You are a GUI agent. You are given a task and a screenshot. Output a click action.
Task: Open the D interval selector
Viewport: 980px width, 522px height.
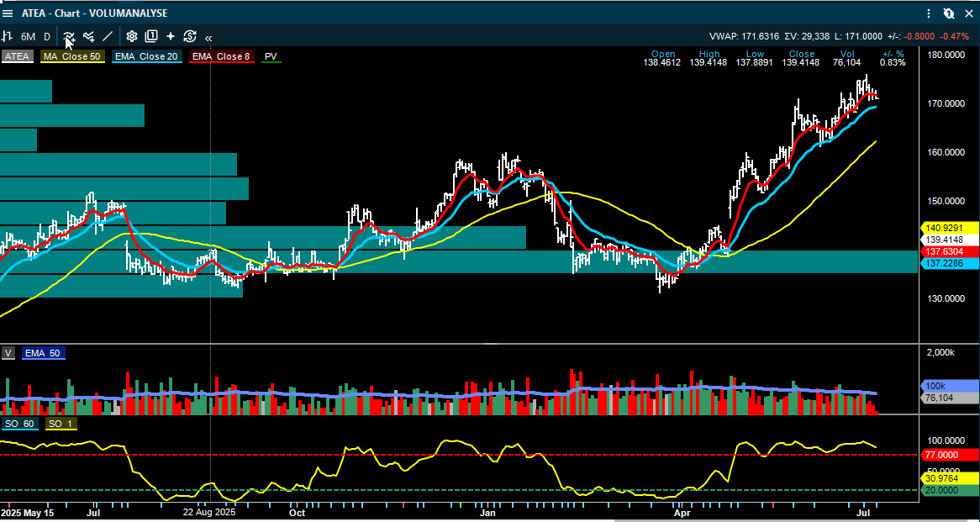coord(47,37)
